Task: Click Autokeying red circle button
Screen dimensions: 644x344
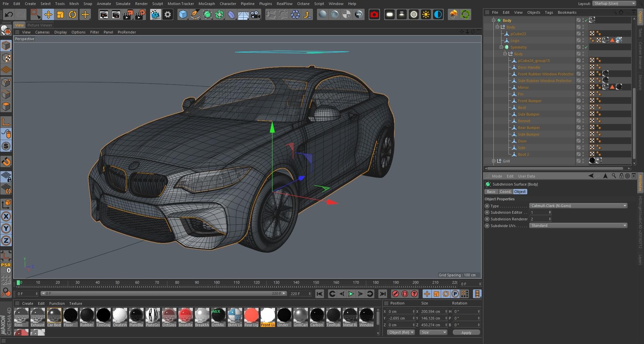Action: click(x=405, y=294)
